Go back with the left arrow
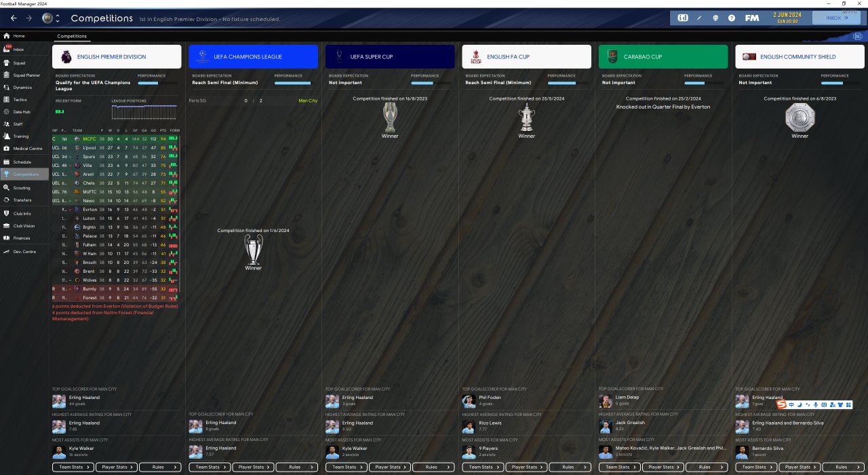This screenshot has width=868, height=475. point(13,18)
